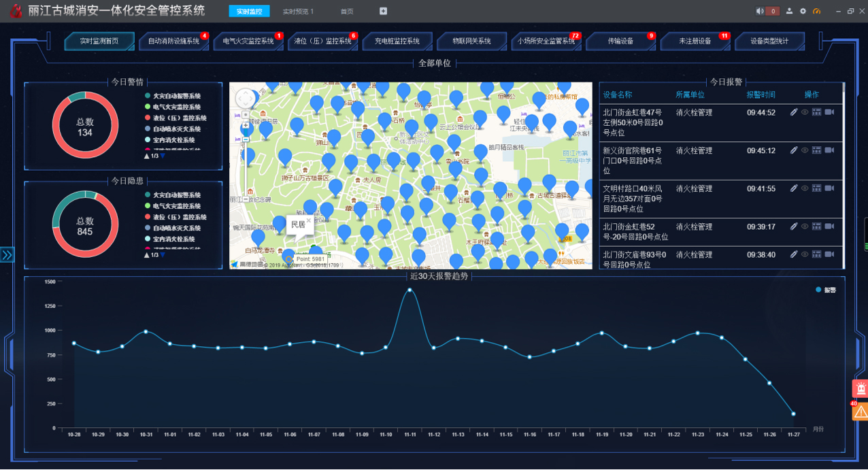Image resolution: width=868 pixels, height=470 pixels.
Task: Go to previous legend page in 今日警情
Action: 146,156
